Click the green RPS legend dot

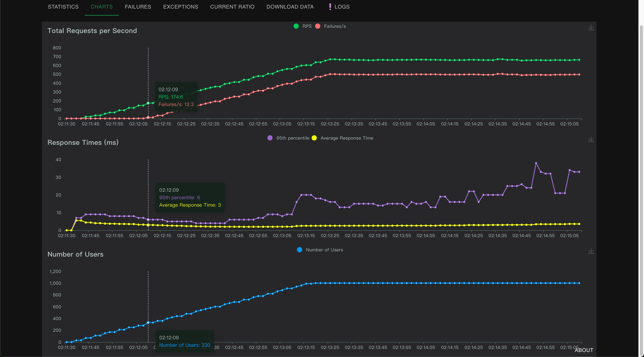tap(296, 26)
